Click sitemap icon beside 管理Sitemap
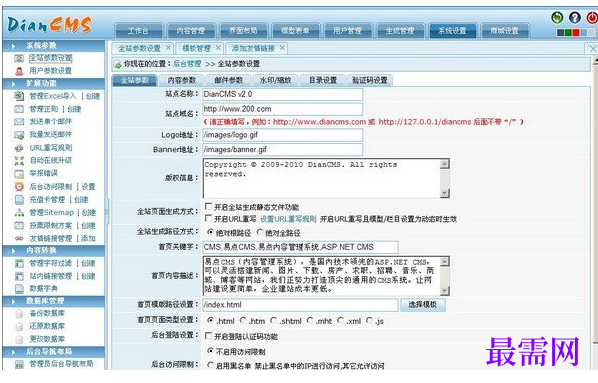598x383 pixels. (19, 212)
